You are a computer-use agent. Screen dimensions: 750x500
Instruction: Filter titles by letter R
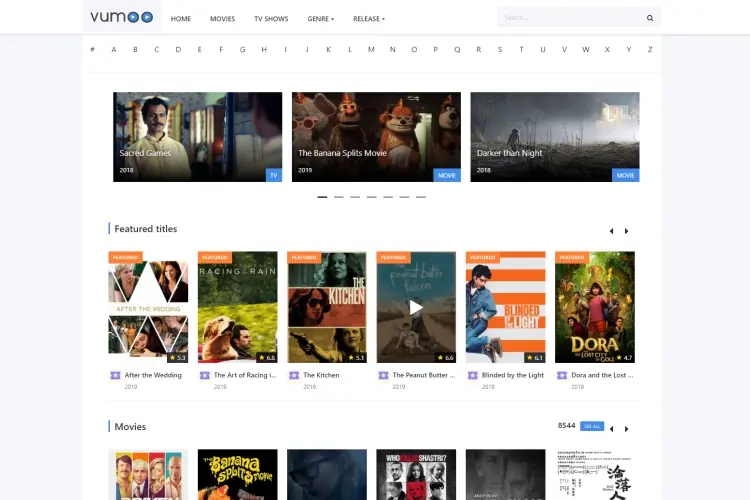tap(478, 49)
